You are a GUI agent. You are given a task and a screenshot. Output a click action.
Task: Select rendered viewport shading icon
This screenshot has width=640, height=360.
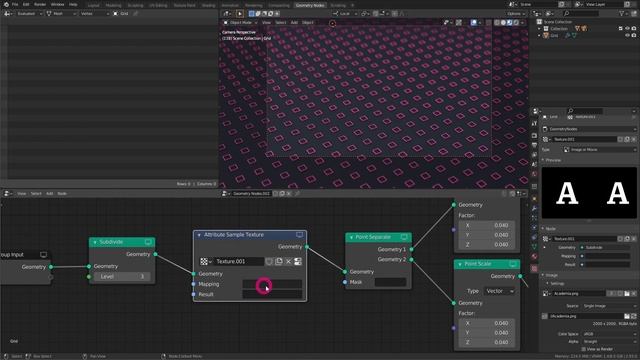pyautogui.click(x=516, y=22)
